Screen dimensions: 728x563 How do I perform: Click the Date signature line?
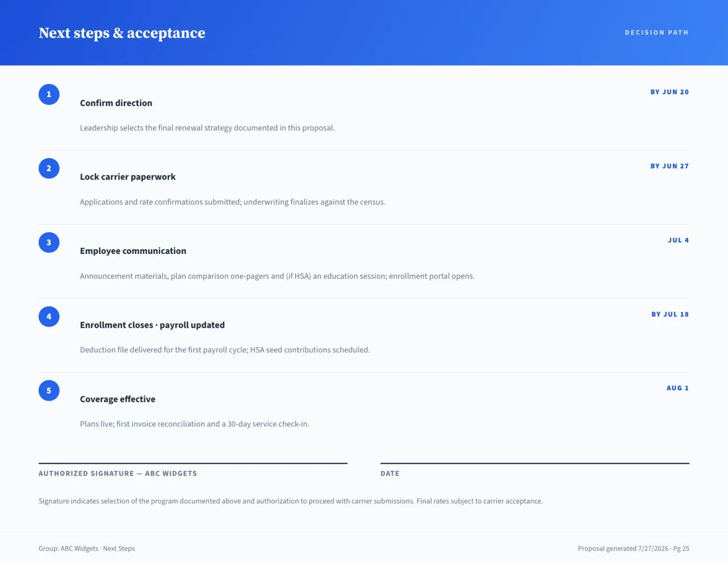(x=535, y=463)
